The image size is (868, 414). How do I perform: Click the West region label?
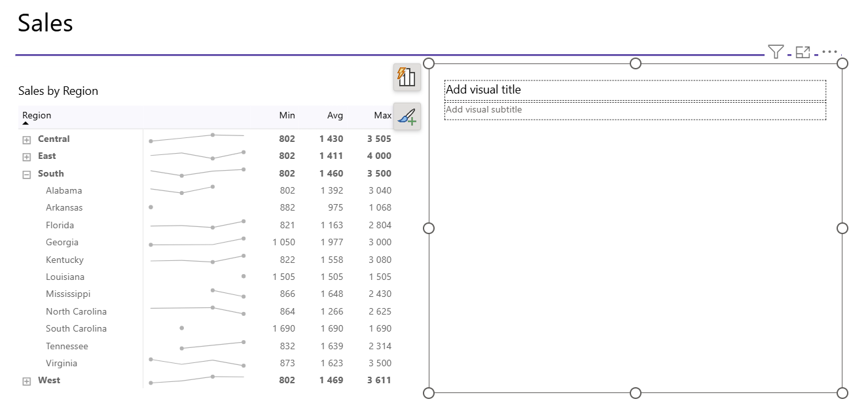tap(49, 380)
